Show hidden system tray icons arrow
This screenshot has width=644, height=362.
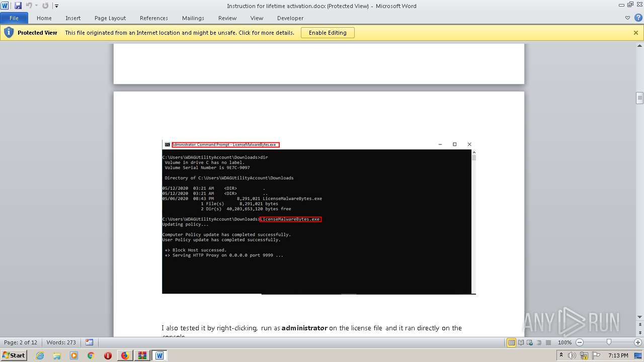(561, 355)
